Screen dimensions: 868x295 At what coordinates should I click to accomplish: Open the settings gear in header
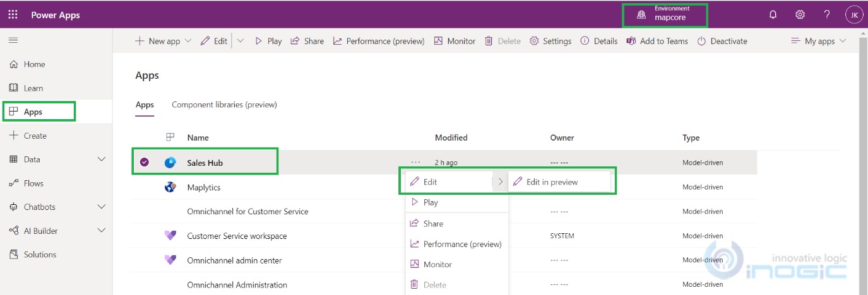click(800, 14)
